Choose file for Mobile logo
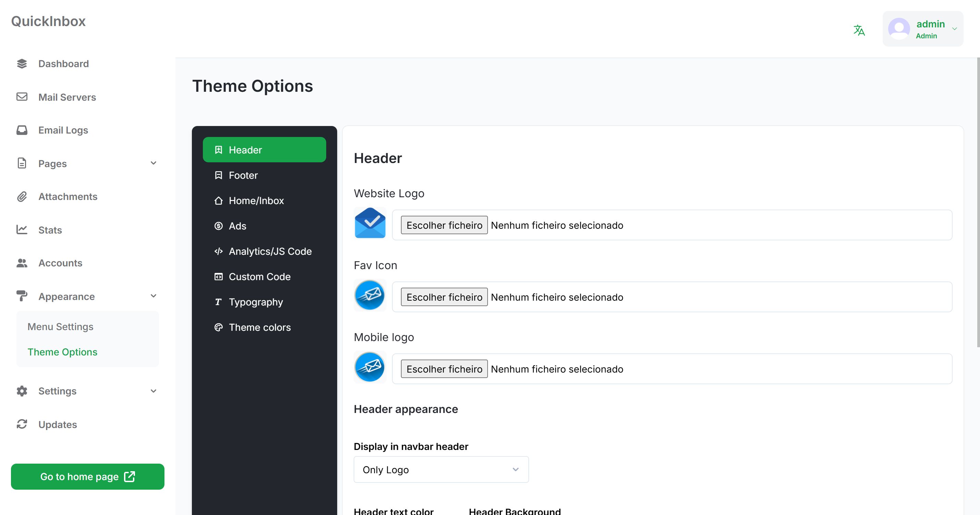980x515 pixels. 444,369
